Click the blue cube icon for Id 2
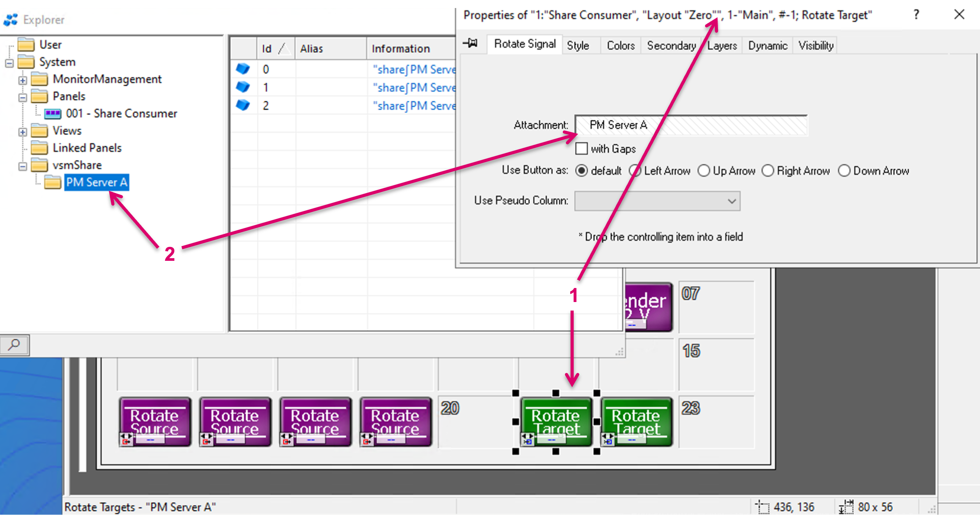This screenshot has height=515, width=980. click(243, 105)
